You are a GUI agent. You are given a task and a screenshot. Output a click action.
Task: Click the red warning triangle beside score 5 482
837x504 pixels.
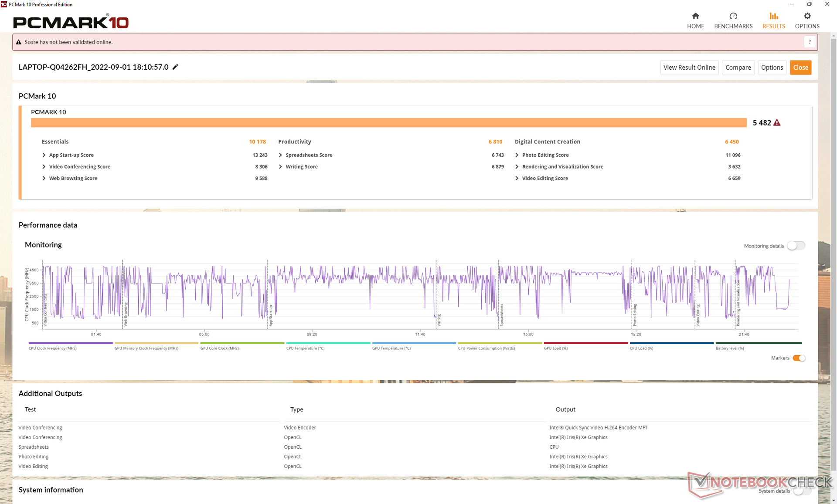click(777, 123)
